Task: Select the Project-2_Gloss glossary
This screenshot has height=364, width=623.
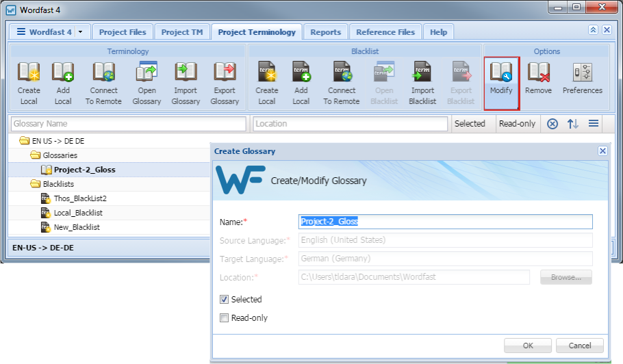Action: (x=85, y=170)
